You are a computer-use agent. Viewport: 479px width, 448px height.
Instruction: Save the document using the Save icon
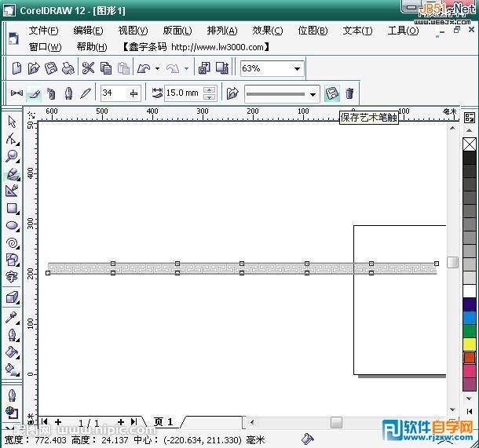coord(51,68)
